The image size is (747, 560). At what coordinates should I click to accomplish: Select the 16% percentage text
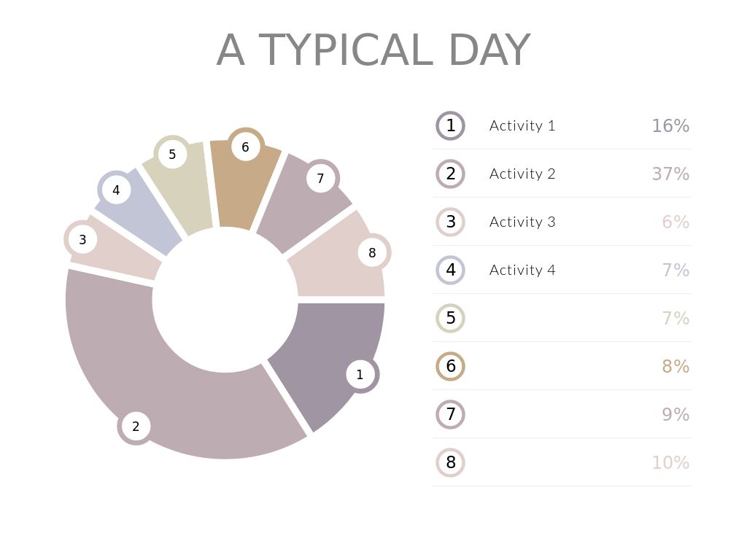click(670, 125)
